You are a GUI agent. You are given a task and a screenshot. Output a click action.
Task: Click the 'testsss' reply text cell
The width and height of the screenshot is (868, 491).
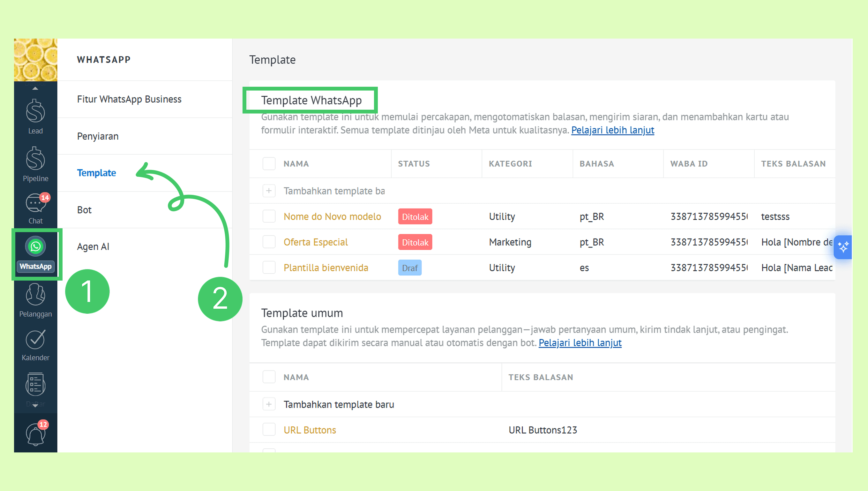(x=775, y=216)
